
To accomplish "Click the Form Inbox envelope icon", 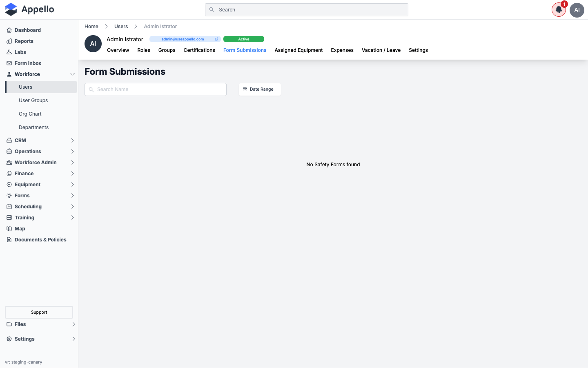I will pos(9,63).
